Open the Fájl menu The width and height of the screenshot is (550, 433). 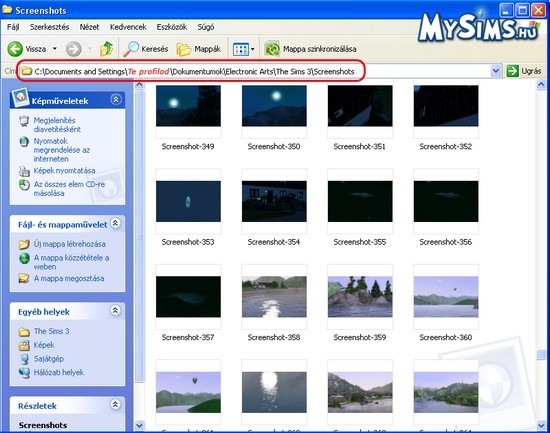click(x=13, y=27)
